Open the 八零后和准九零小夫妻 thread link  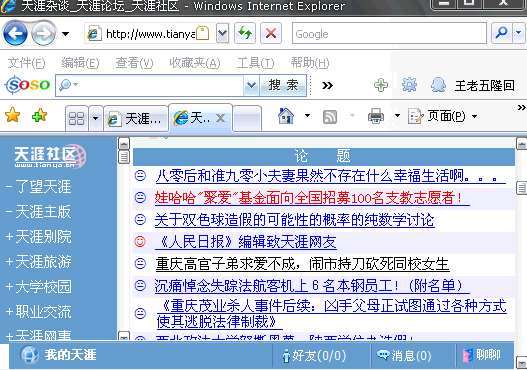pos(330,176)
